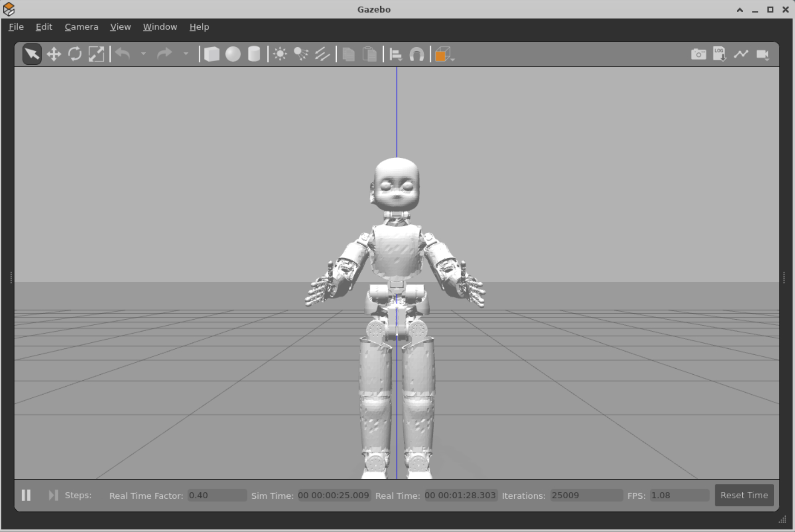
Task: Open the Window menu
Action: pos(160,27)
